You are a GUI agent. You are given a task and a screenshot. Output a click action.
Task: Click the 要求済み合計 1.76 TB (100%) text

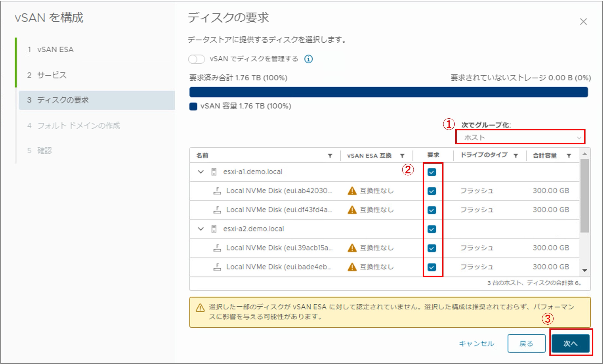pos(238,78)
